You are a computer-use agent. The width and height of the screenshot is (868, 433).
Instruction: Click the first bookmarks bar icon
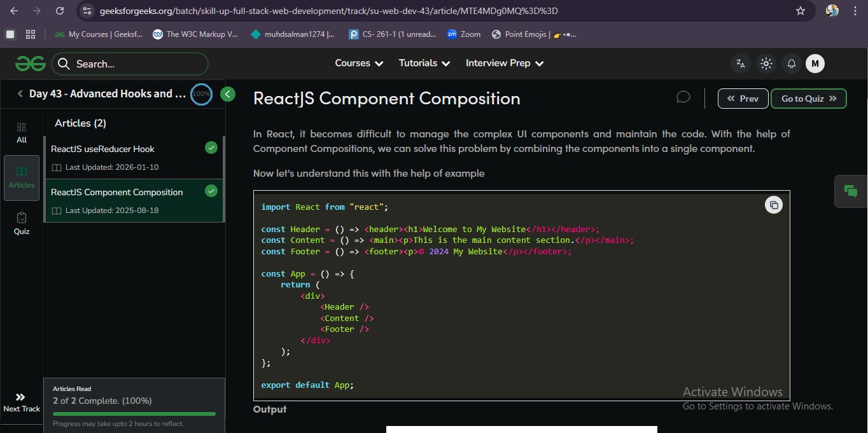pos(10,34)
